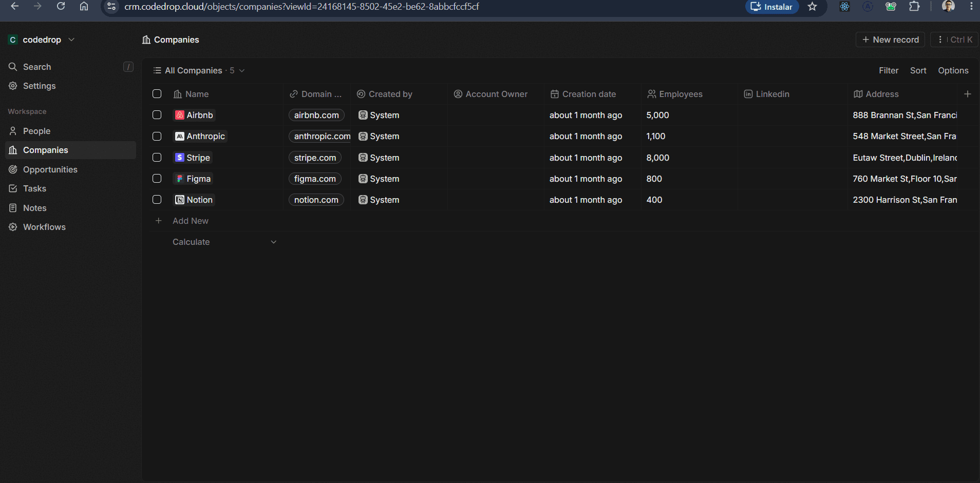The height and width of the screenshot is (483, 980).
Task: Check the Airbnb row checkbox
Action: 157,115
